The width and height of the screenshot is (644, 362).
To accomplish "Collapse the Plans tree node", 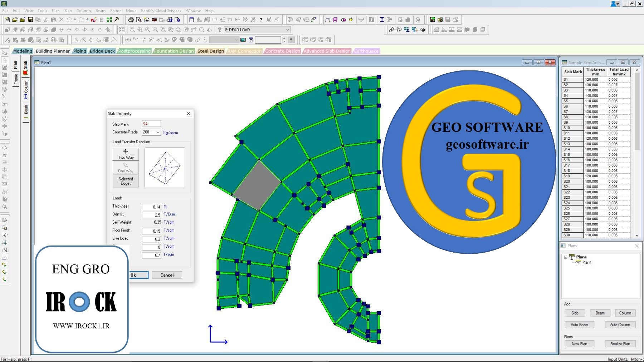I will coord(566,257).
